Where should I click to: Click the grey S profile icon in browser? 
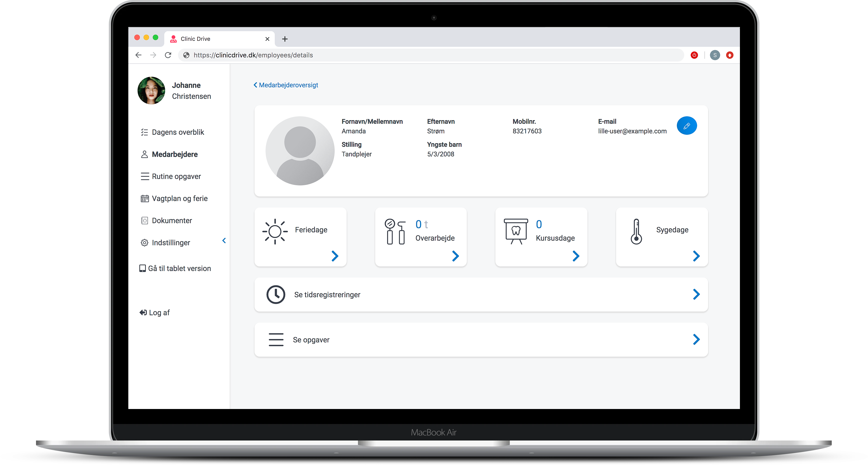click(x=715, y=55)
